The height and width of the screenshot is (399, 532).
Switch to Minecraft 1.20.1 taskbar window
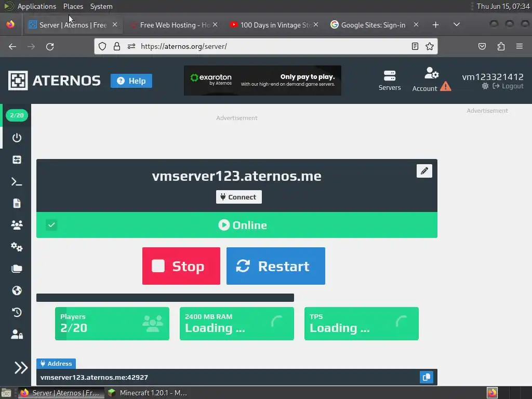[148, 393]
